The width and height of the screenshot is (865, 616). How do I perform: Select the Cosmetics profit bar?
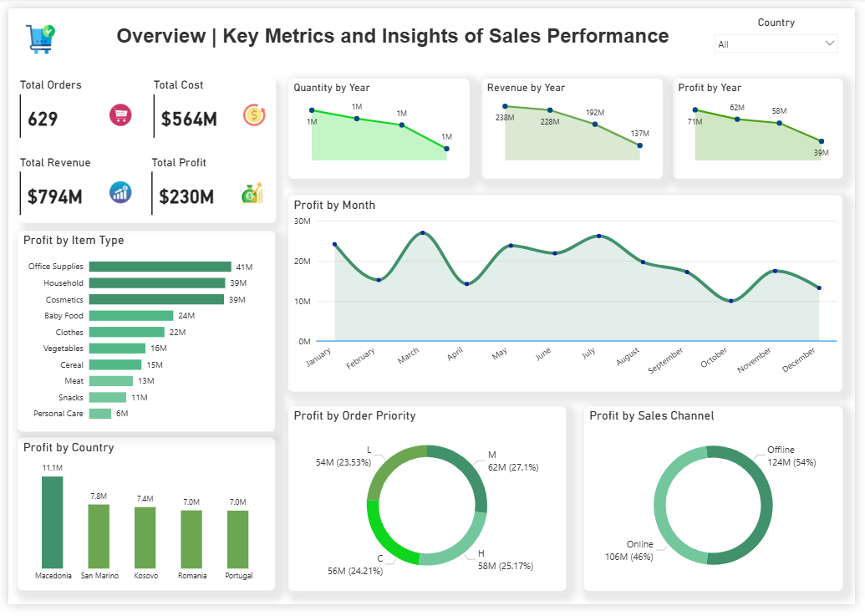pyautogui.click(x=156, y=299)
